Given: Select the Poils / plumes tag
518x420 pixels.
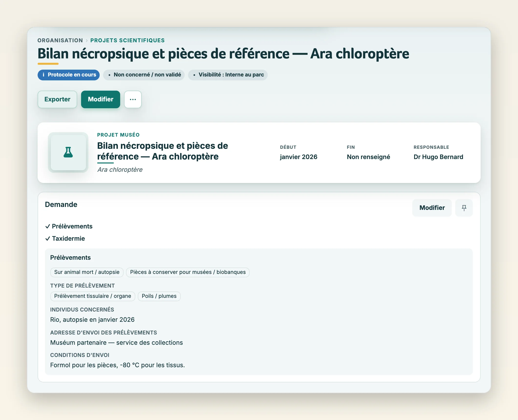Looking at the screenshot, I should [x=159, y=296].
